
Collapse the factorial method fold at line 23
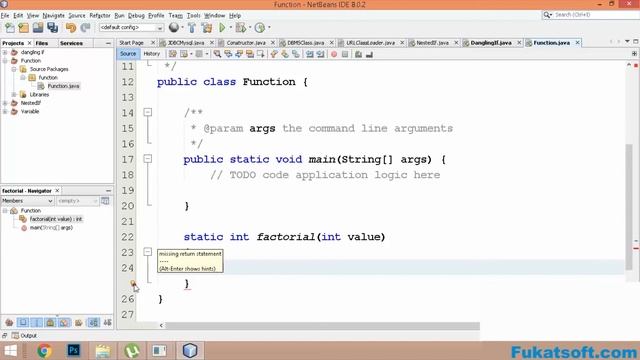148,252
